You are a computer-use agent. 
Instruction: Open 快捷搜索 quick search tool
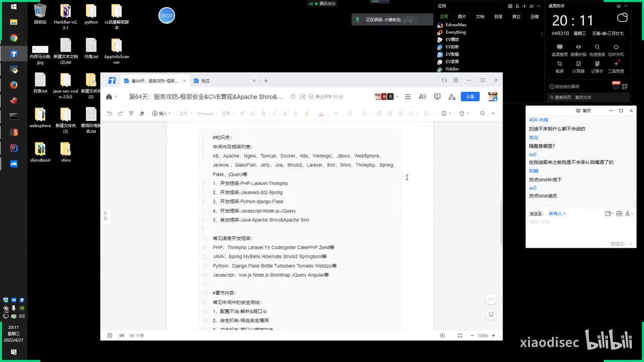click(597, 50)
